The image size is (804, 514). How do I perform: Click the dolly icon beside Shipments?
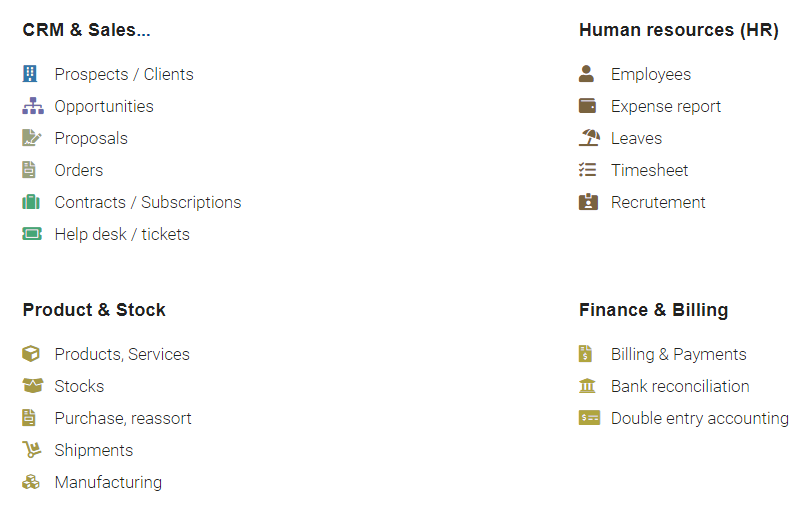32,450
